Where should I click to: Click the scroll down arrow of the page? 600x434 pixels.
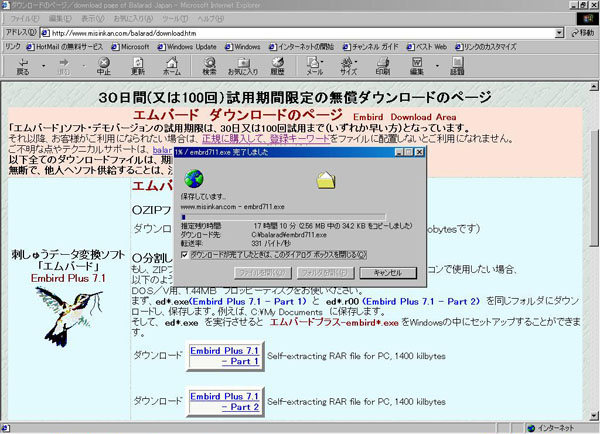pos(593,416)
